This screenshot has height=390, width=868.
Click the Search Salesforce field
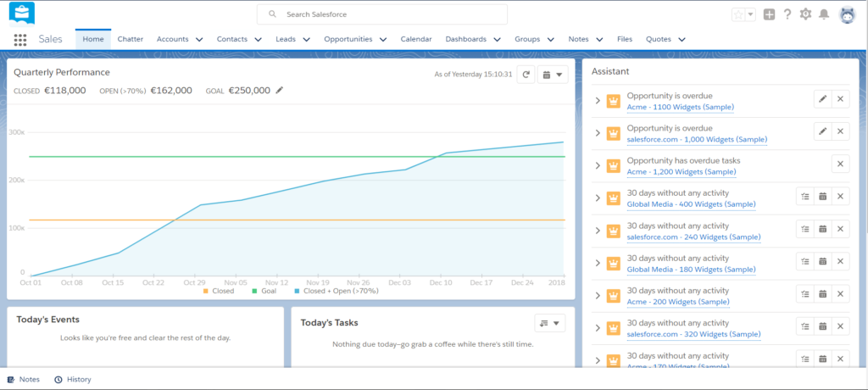pos(382,14)
